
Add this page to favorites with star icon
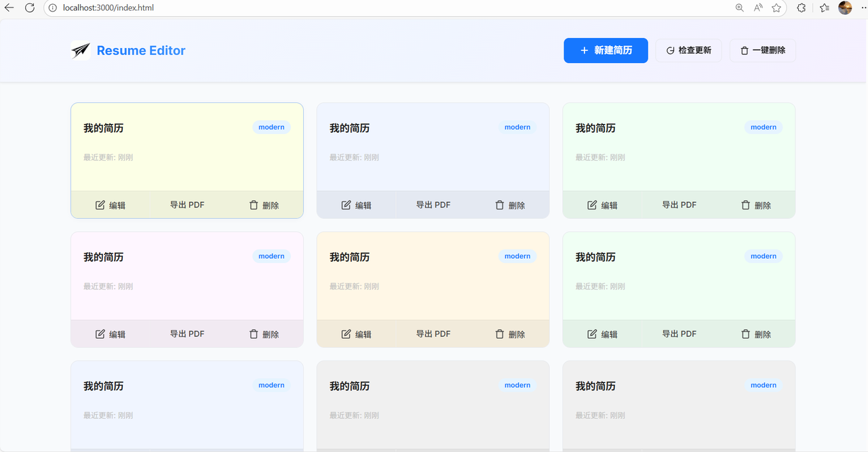[776, 8]
